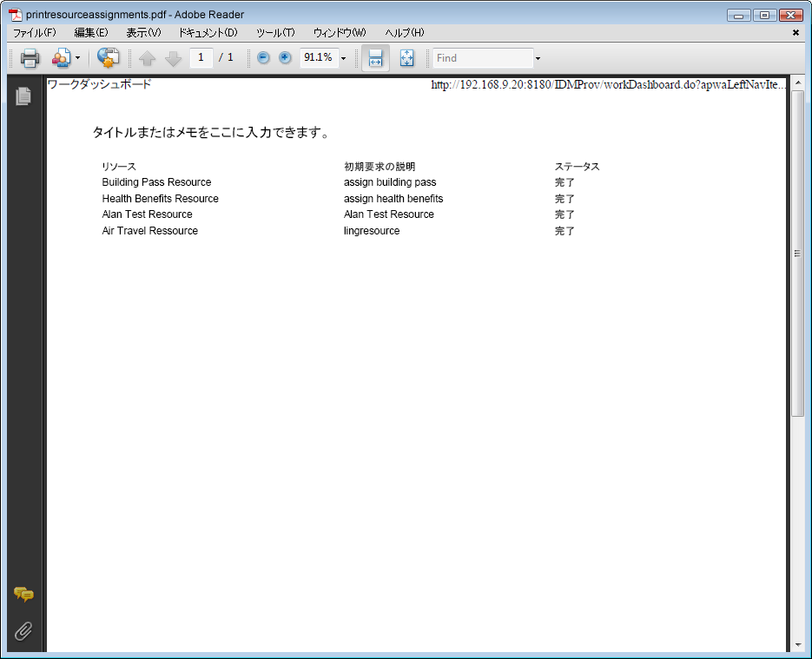Click 完了 status for Building Pass Resource
The width and height of the screenshot is (812, 659).
564,182
